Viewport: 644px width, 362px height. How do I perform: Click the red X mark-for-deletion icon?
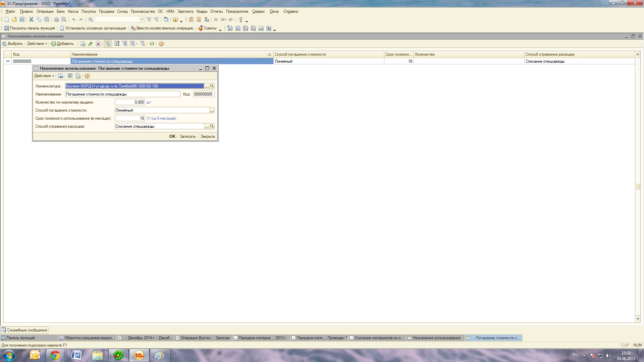(98, 44)
